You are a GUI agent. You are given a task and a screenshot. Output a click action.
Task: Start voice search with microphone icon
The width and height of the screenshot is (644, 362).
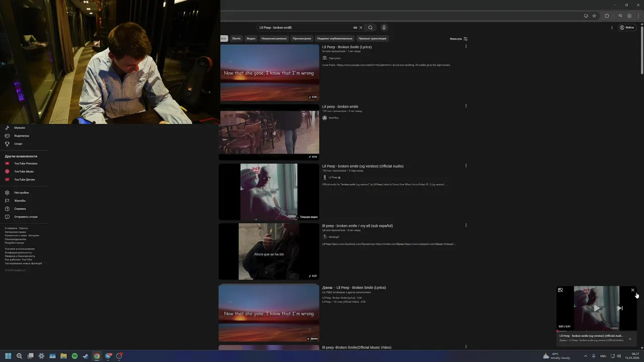tap(384, 28)
